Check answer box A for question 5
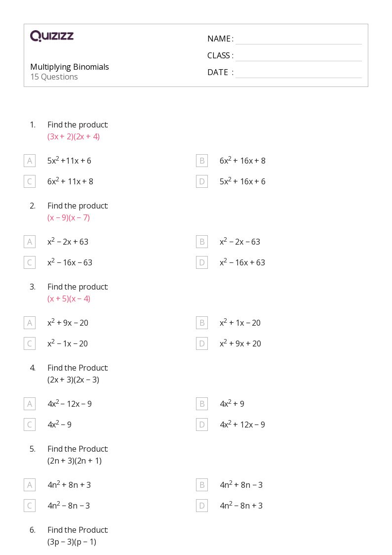The image size is (392, 555). point(30,485)
